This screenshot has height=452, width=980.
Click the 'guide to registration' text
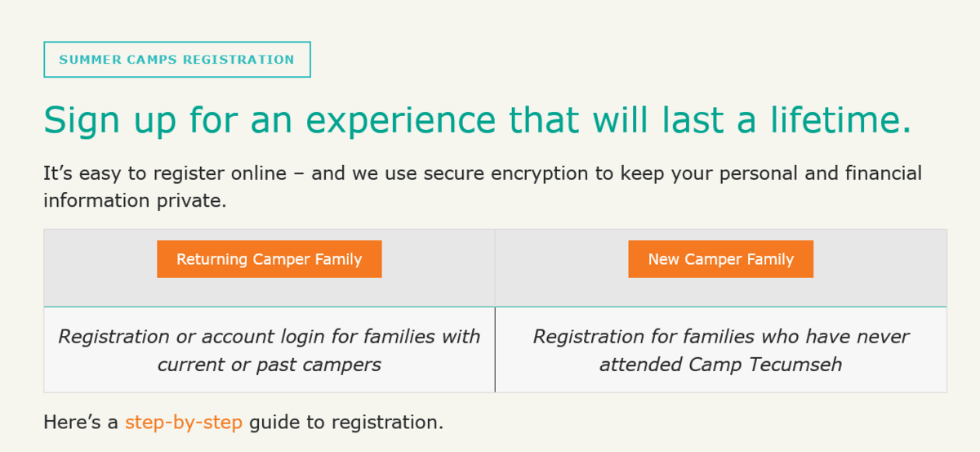(x=346, y=423)
